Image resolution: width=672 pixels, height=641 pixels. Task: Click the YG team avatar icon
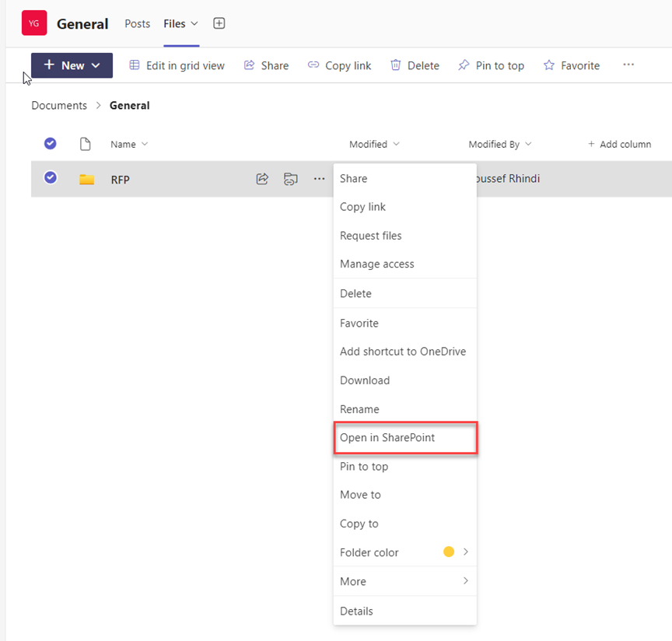click(34, 23)
